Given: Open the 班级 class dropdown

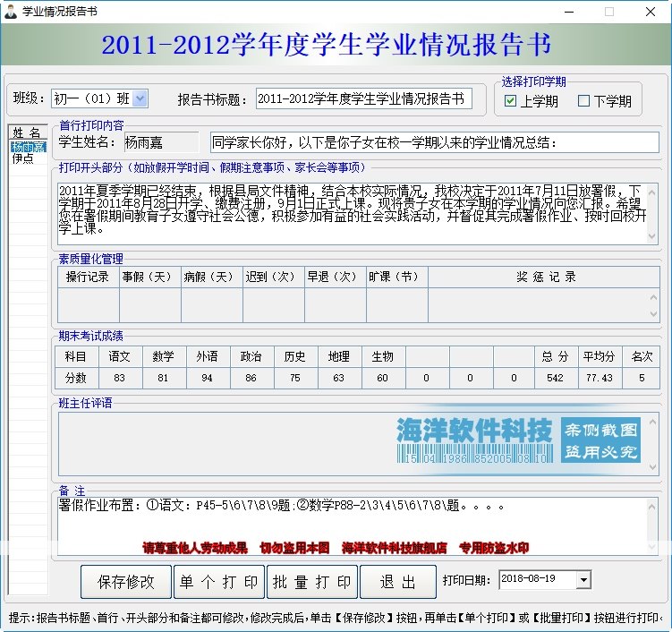Looking at the screenshot, I should (x=140, y=98).
